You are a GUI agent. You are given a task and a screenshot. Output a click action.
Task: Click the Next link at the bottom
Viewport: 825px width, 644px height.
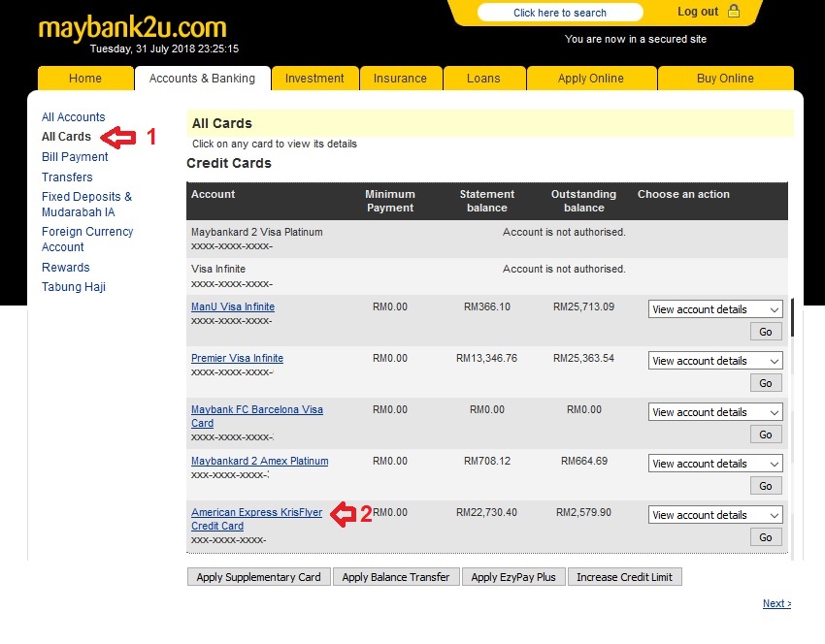pyautogui.click(x=775, y=603)
